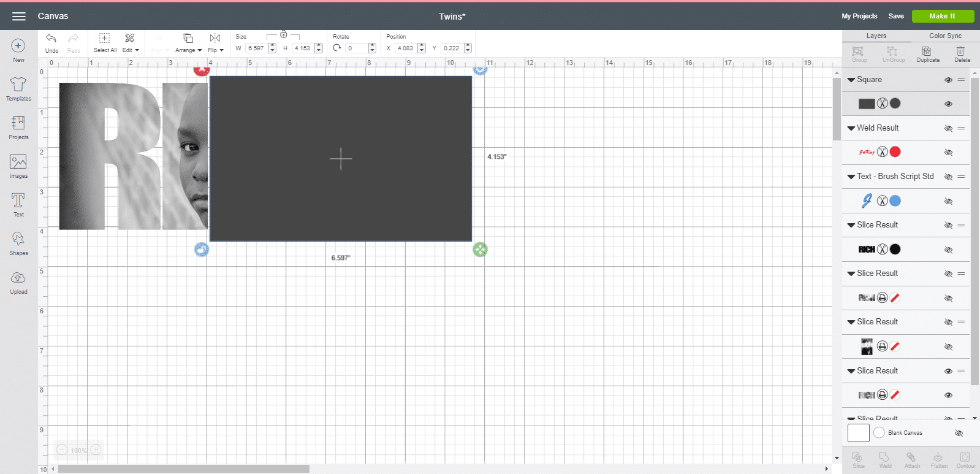Viewport: 980px width, 474px height.
Task: Click the green Make It button
Action: (x=942, y=16)
